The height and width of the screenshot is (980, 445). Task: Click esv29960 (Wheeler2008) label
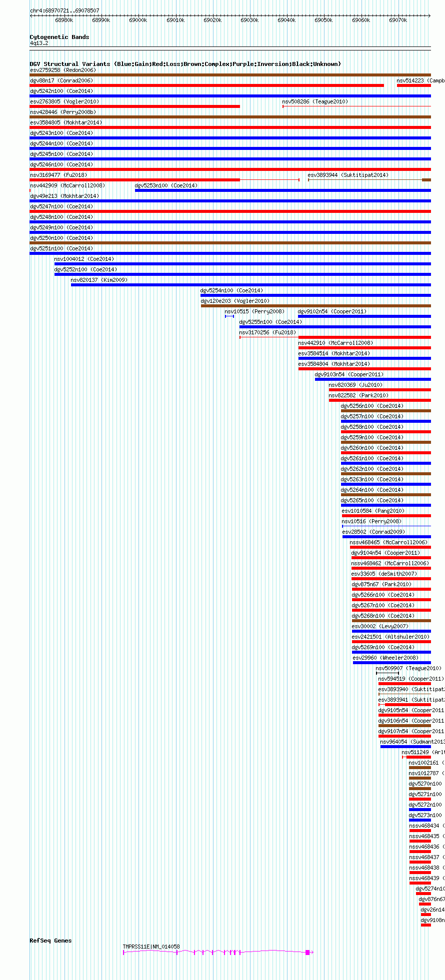click(x=386, y=658)
